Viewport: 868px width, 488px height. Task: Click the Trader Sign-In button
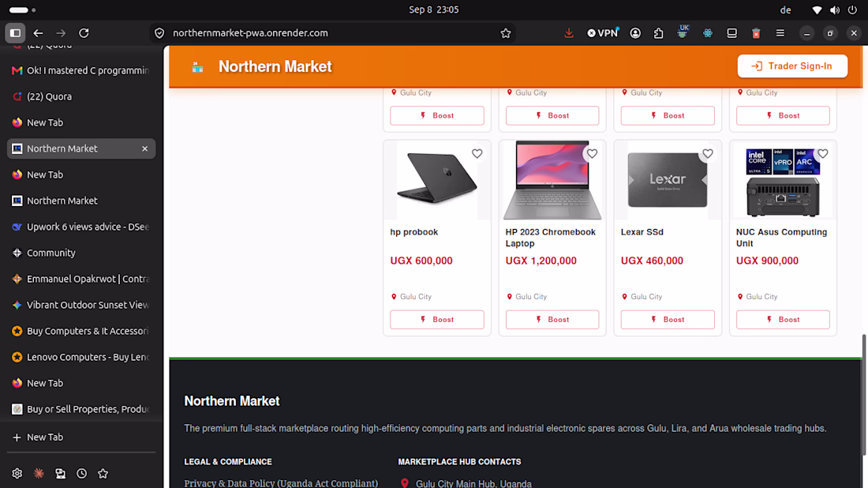(x=792, y=66)
